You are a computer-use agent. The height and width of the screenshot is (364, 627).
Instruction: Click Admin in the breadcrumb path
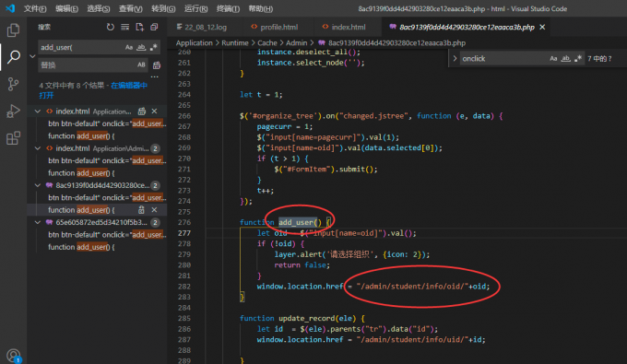296,42
